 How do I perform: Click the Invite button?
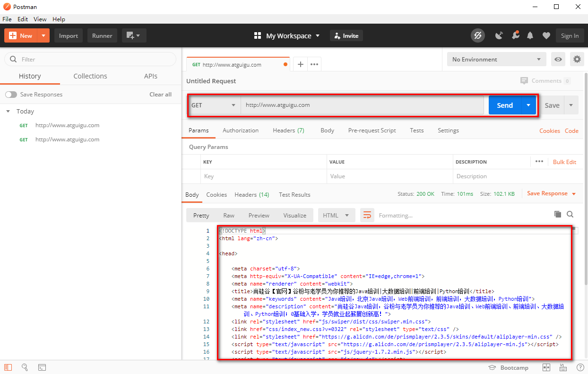(346, 35)
